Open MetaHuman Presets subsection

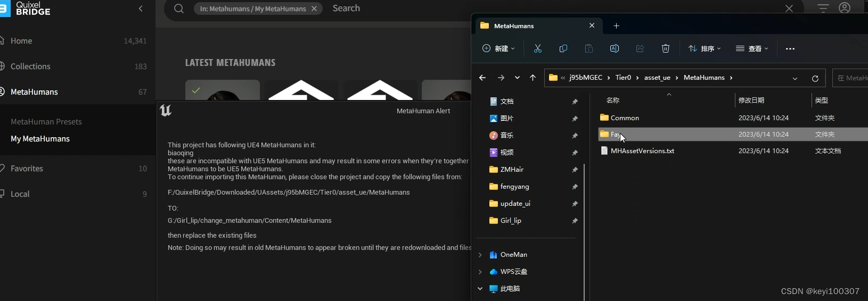[46, 122]
